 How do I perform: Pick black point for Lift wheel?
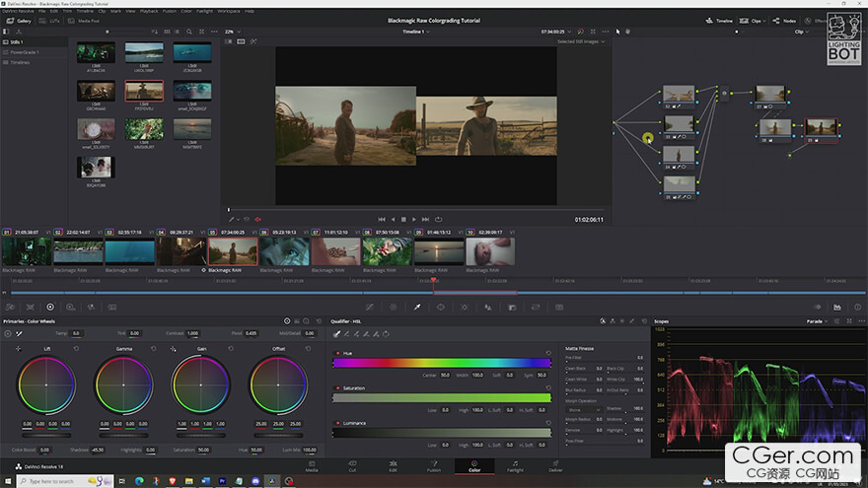tap(19, 349)
